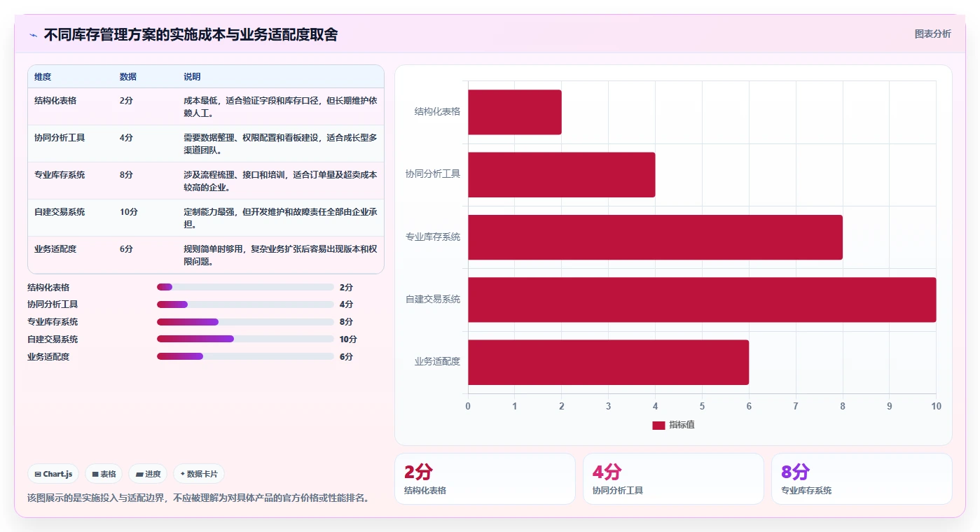This screenshot has width=980, height=532.
Task: Click the red 指标值 legend color box
Action: (658, 426)
